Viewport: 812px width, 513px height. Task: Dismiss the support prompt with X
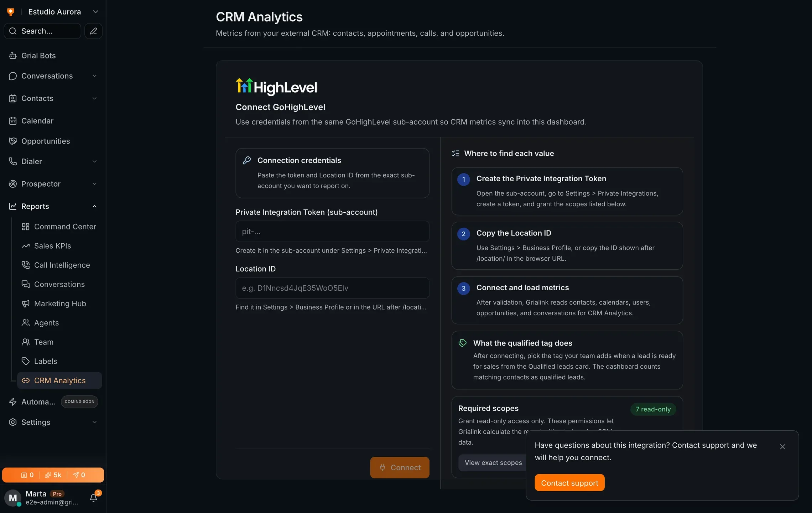click(x=782, y=446)
